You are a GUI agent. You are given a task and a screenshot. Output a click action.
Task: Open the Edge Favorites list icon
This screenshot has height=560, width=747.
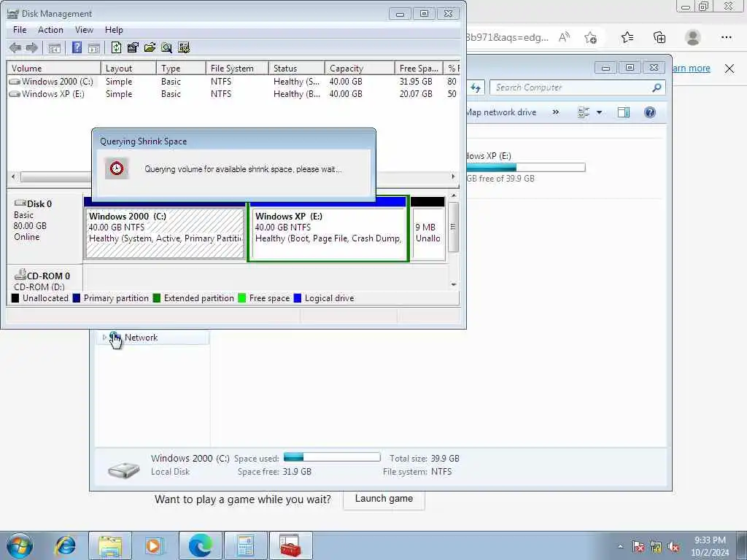coord(627,37)
